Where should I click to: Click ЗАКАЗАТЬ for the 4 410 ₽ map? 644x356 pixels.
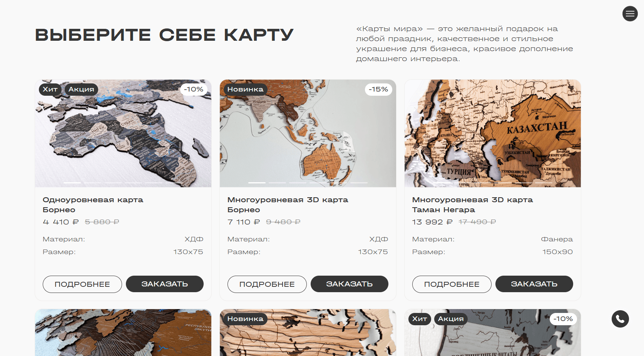pyautogui.click(x=165, y=284)
